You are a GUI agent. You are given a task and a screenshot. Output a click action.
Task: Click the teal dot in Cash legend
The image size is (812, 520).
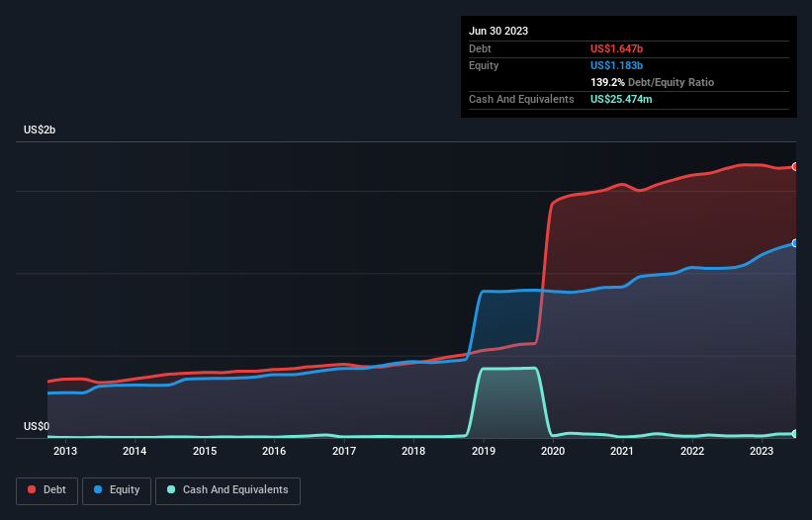coord(171,489)
